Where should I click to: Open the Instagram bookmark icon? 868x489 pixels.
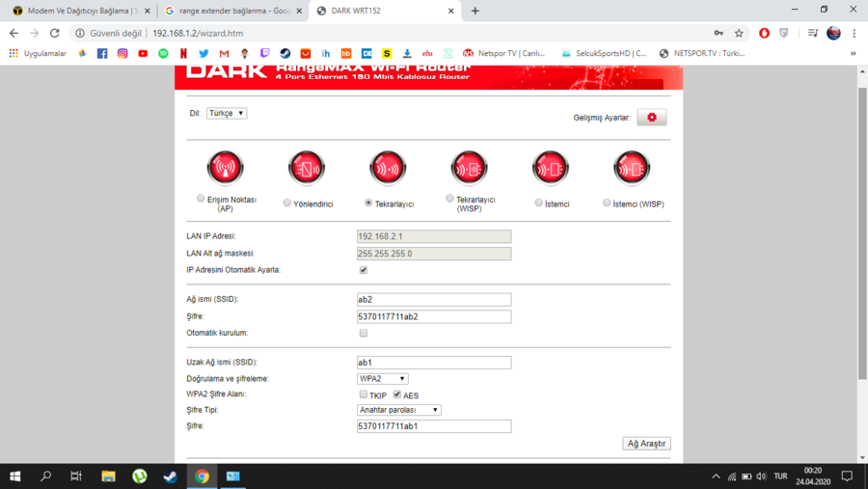pyautogui.click(x=122, y=54)
